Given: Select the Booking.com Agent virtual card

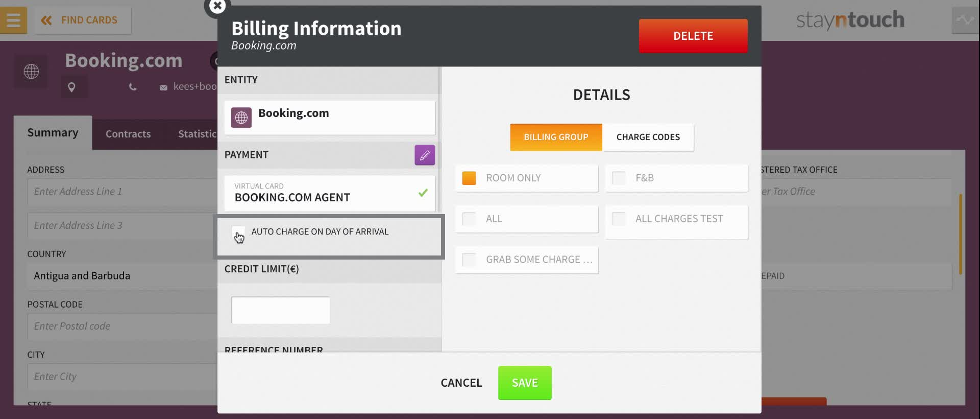Looking at the screenshot, I should pyautogui.click(x=330, y=193).
